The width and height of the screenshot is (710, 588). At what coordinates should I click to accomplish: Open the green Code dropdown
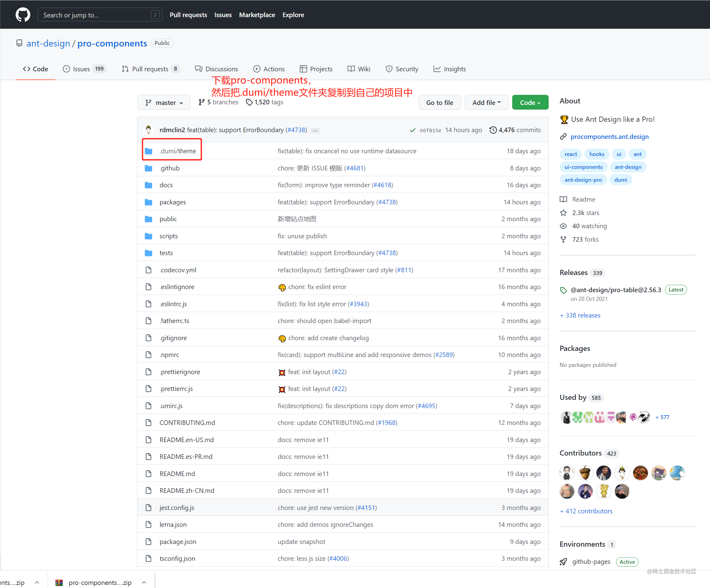tap(530, 102)
